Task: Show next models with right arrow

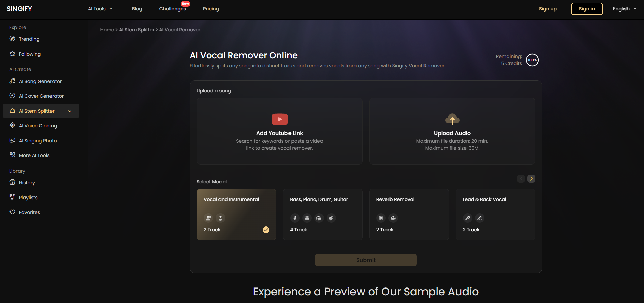Action: click(531, 179)
